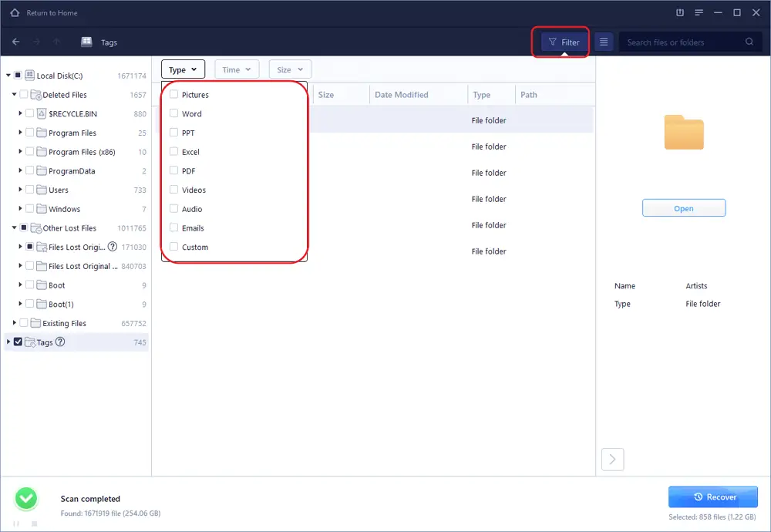
Task: Open the Time filter dropdown
Action: pos(236,69)
